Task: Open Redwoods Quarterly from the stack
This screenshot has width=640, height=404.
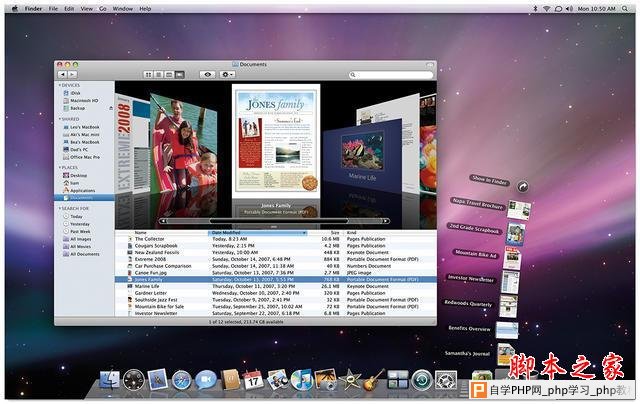Action: click(x=508, y=306)
